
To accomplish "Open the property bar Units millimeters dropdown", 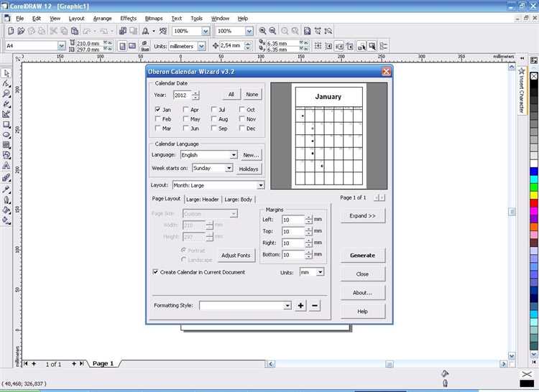I will coord(201,46).
